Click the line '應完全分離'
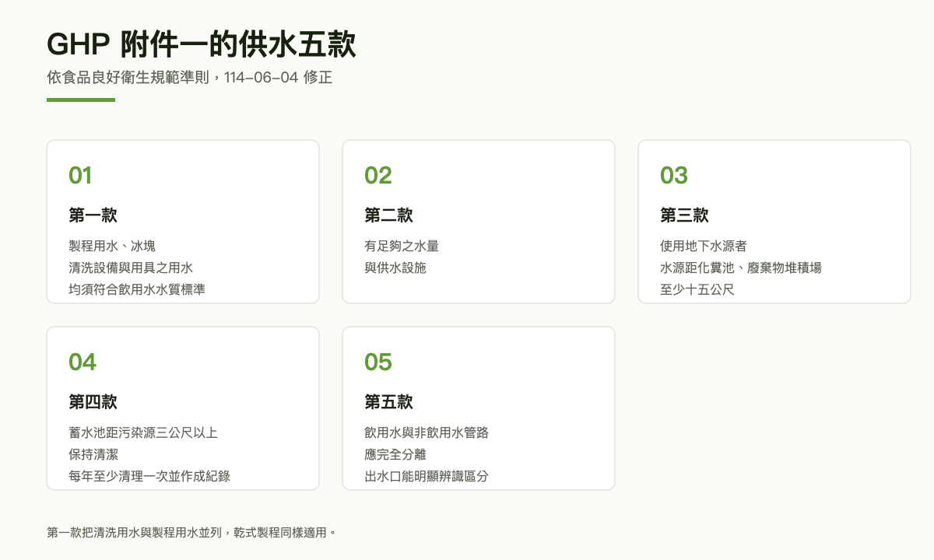Image resolution: width=934 pixels, height=560 pixels. coord(395,454)
